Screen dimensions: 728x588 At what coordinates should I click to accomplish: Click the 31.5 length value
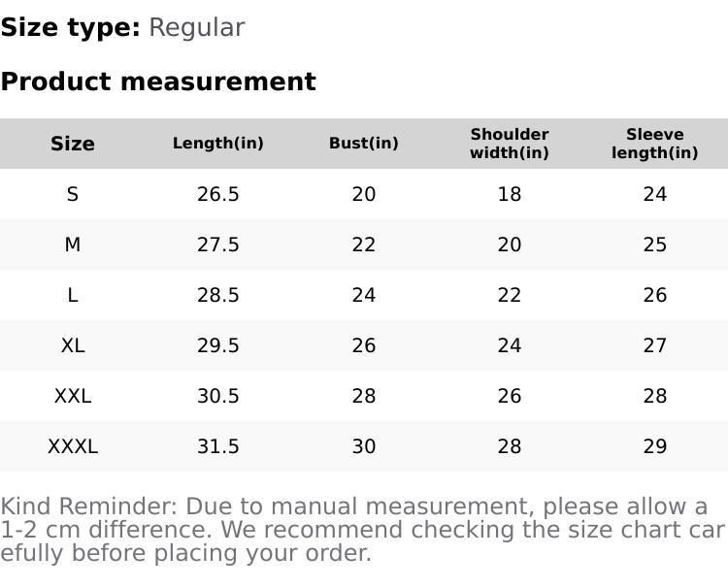pos(218,446)
